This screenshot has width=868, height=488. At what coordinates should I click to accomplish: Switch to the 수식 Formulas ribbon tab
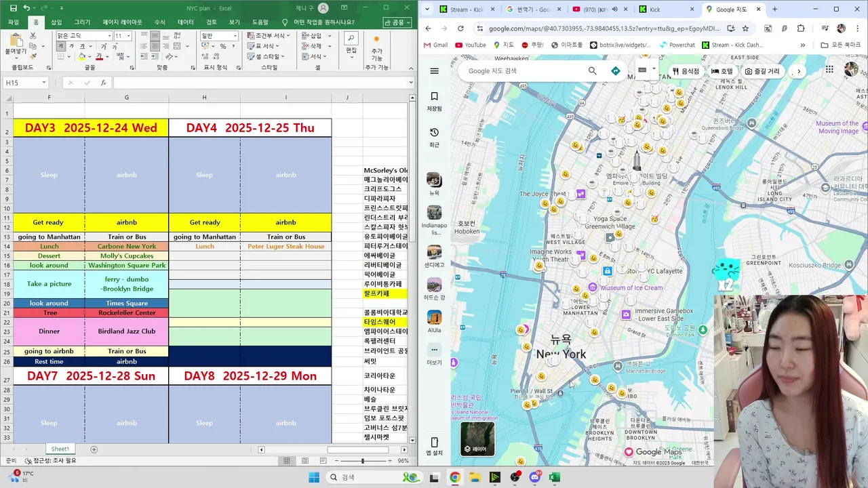160,22
